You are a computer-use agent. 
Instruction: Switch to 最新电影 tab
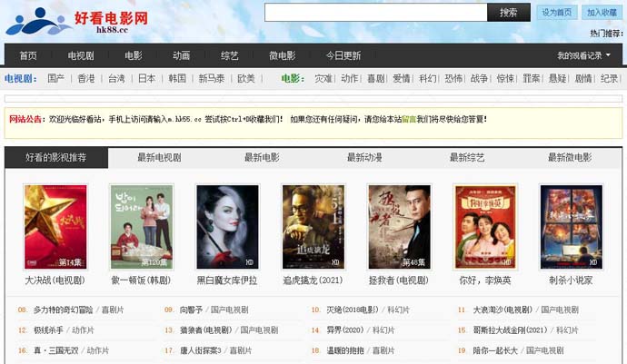pyautogui.click(x=262, y=157)
